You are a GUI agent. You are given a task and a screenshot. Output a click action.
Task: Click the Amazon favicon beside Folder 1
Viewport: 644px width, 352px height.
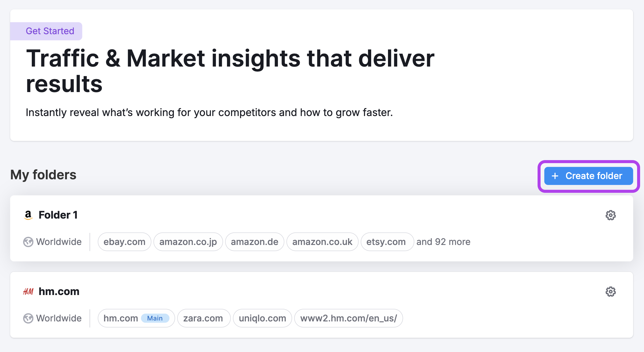pos(28,214)
